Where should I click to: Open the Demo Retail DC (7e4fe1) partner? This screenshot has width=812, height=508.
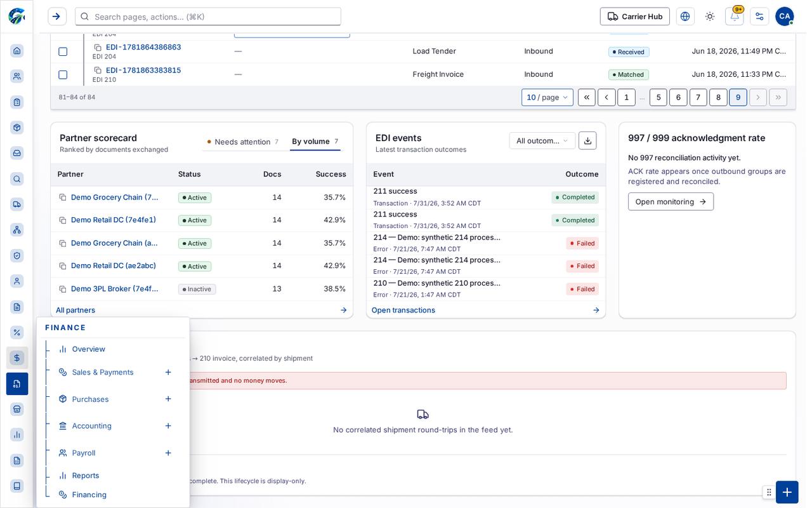point(114,220)
